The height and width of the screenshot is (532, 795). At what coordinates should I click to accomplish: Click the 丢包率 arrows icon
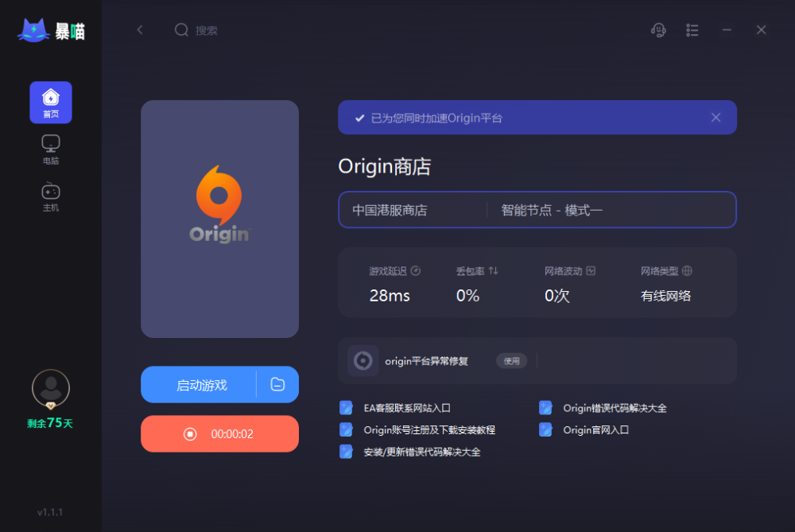click(494, 271)
